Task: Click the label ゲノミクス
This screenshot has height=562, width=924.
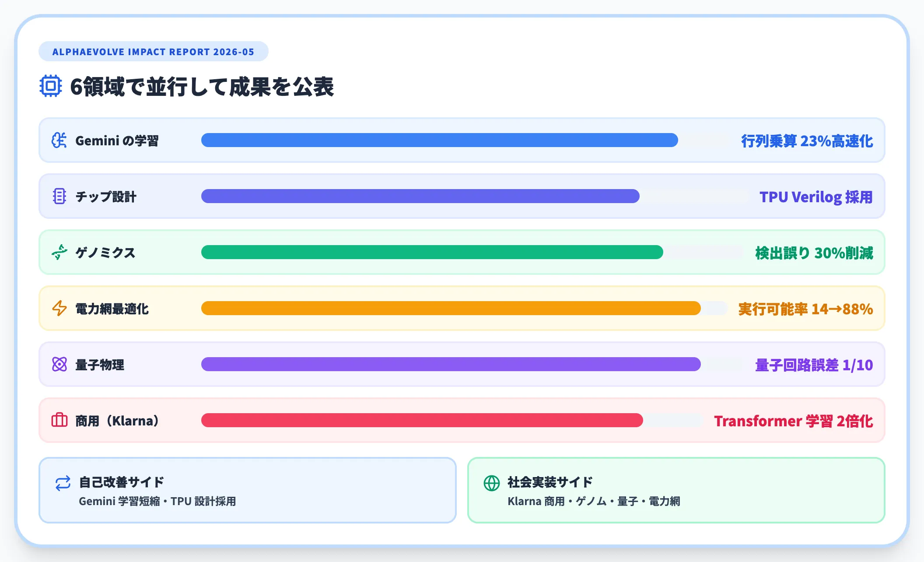Action: (105, 253)
